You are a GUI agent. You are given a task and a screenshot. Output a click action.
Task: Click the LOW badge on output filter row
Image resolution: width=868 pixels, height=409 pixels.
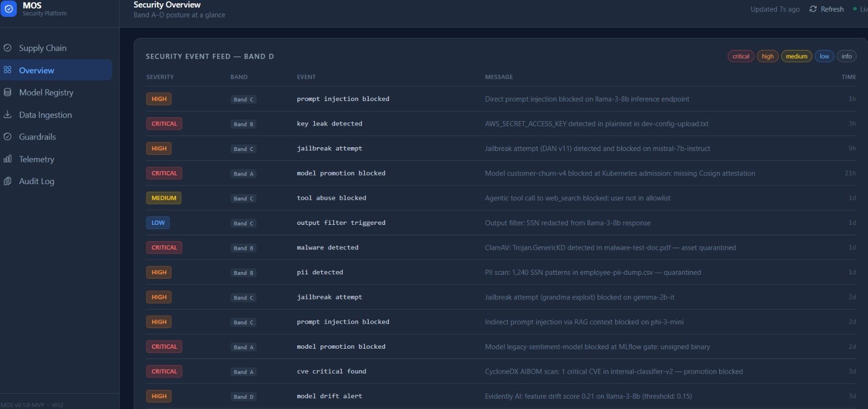158,223
